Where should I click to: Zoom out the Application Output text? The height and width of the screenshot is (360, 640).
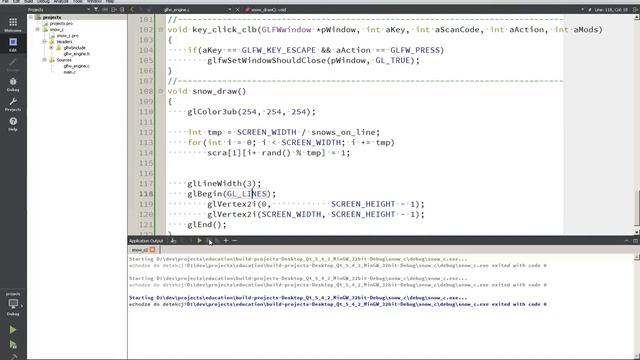(235, 241)
